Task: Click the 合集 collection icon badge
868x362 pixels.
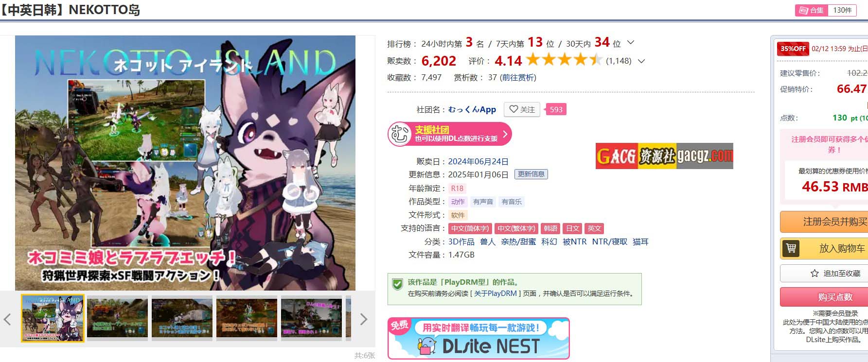Action: pyautogui.click(x=812, y=10)
